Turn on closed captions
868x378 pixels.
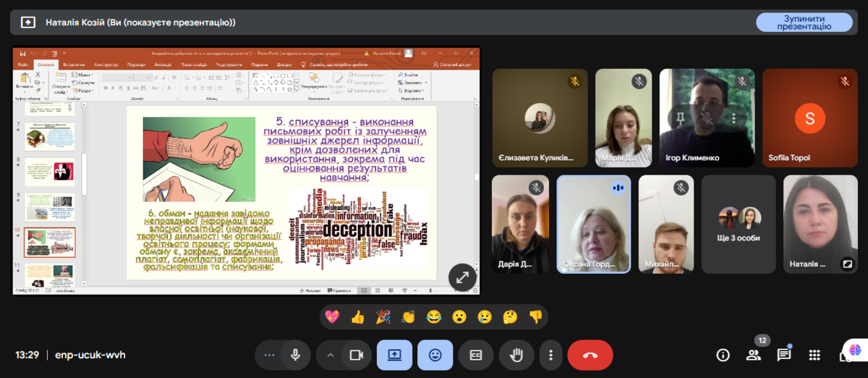tap(476, 355)
